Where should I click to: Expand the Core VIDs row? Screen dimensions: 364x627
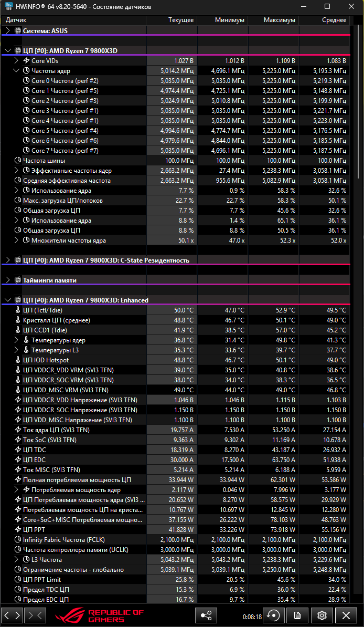(x=17, y=61)
